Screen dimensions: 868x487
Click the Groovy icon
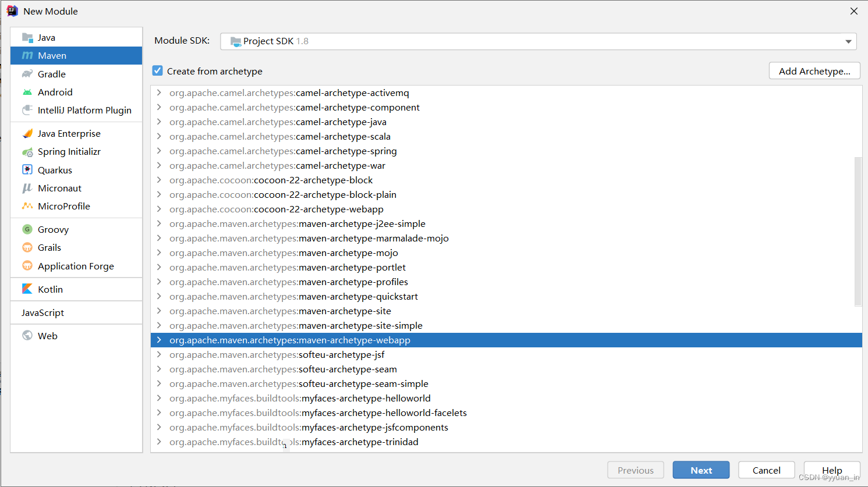pos(27,229)
